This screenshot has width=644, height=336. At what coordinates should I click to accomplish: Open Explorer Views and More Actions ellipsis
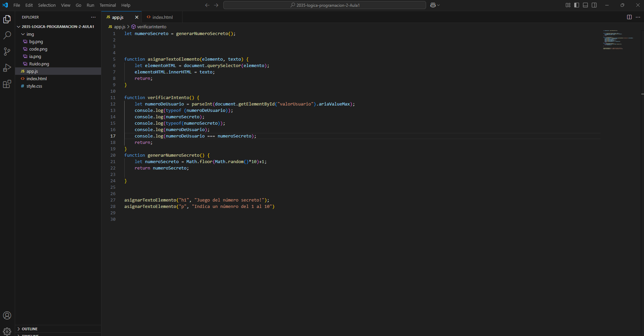(x=93, y=17)
